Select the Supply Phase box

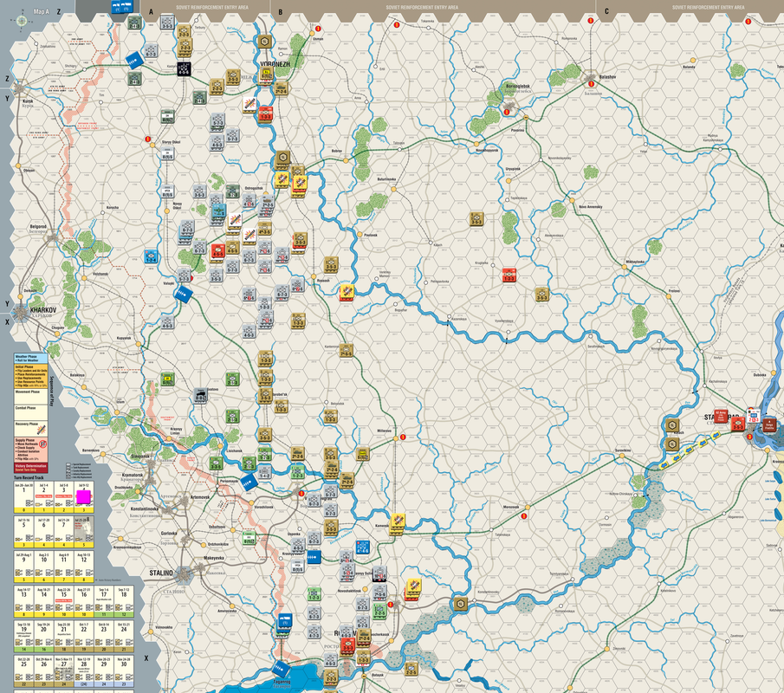click(30, 450)
